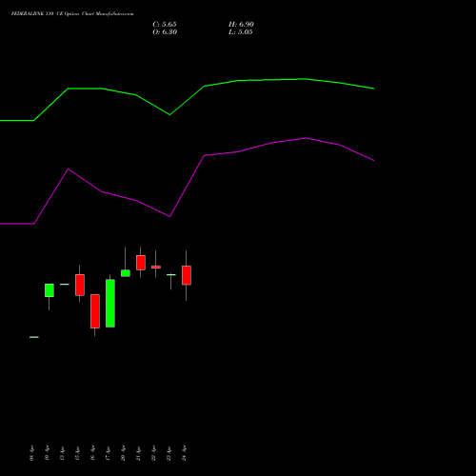The width and height of the screenshot is (476, 476).
Task: Click the 17 Apr date label
Action: click(x=108, y=453)
